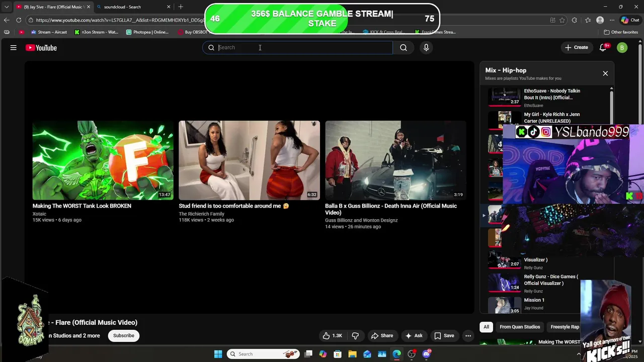Open Task View on the taskbar

pos(308,354)
